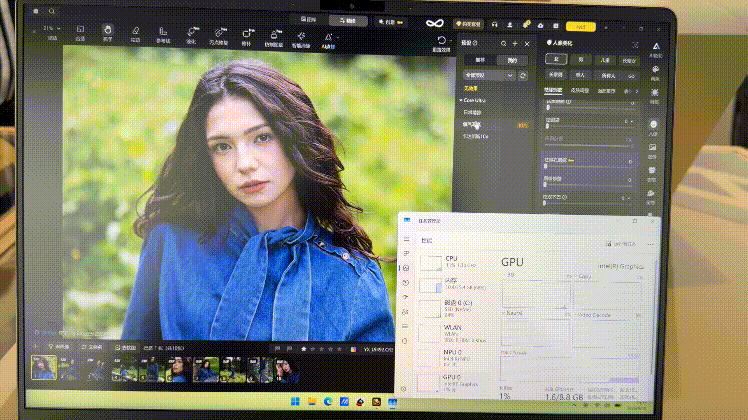This screenshot has width=748, height=420.
Task: Click the gold member badge button in title bar
Action: tap(468, 24)
